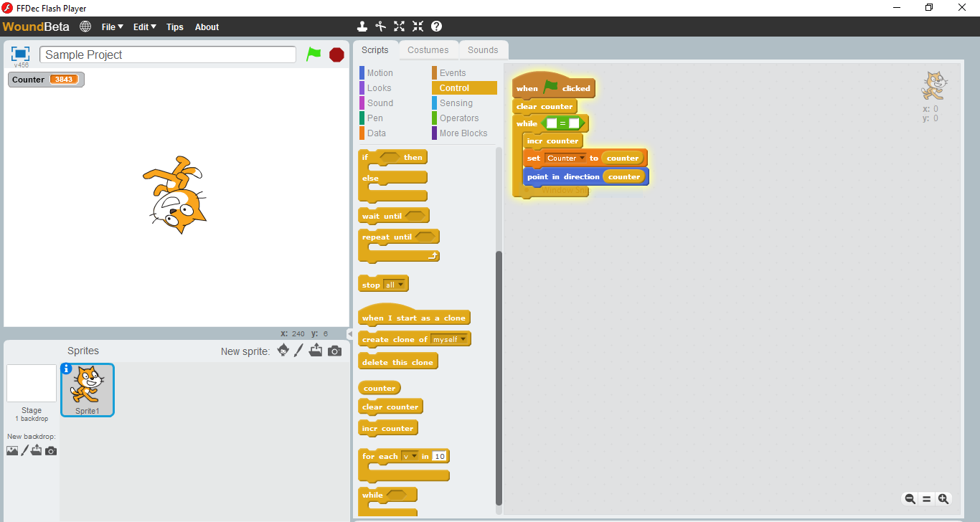Open the 'all' dropdown in stop block
The height and width of the screenshot is (522, 980).
coord(395,285)
